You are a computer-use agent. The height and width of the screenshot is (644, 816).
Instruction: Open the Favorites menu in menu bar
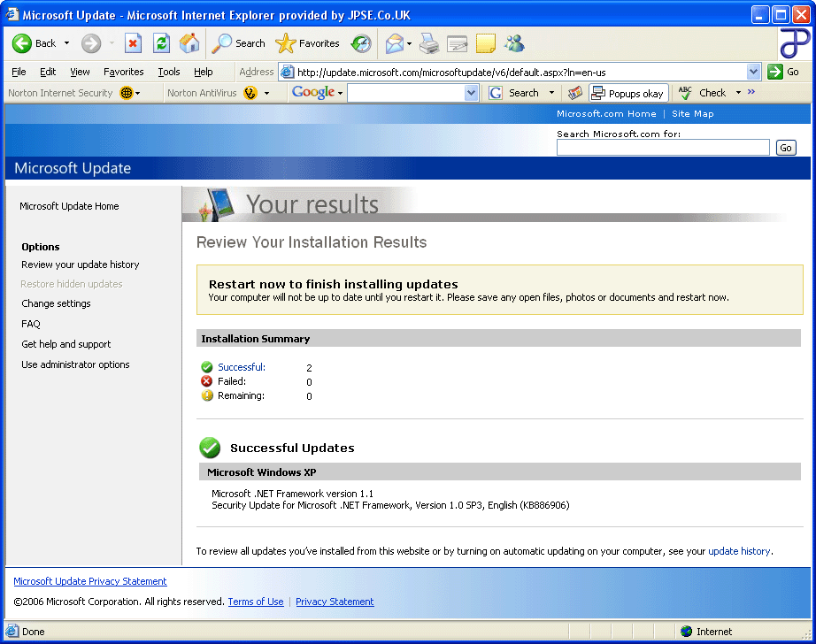pos(123,72)
